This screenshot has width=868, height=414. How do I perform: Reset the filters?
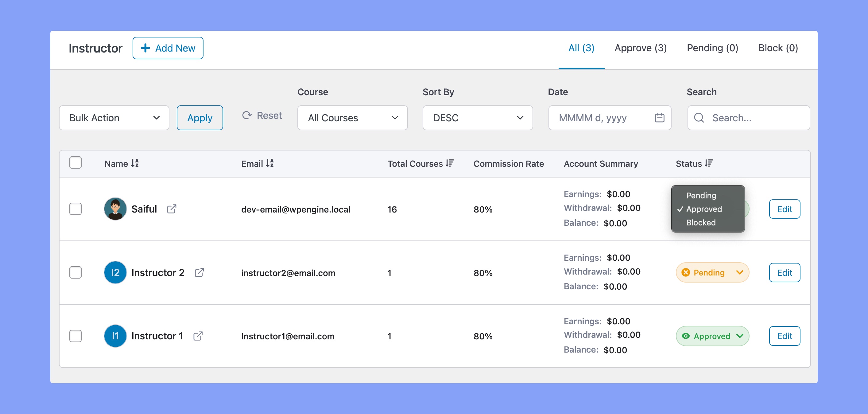(262, 115)
